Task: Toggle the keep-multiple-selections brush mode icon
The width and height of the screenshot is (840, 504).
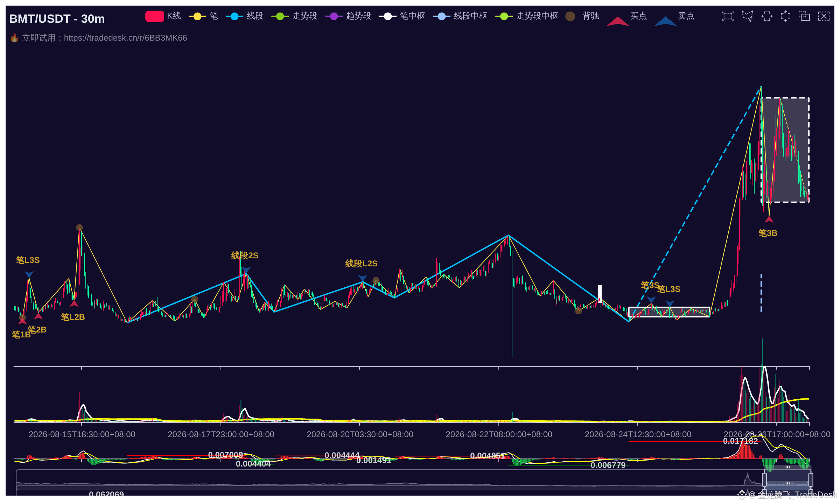Action: [x=804, y=16]
